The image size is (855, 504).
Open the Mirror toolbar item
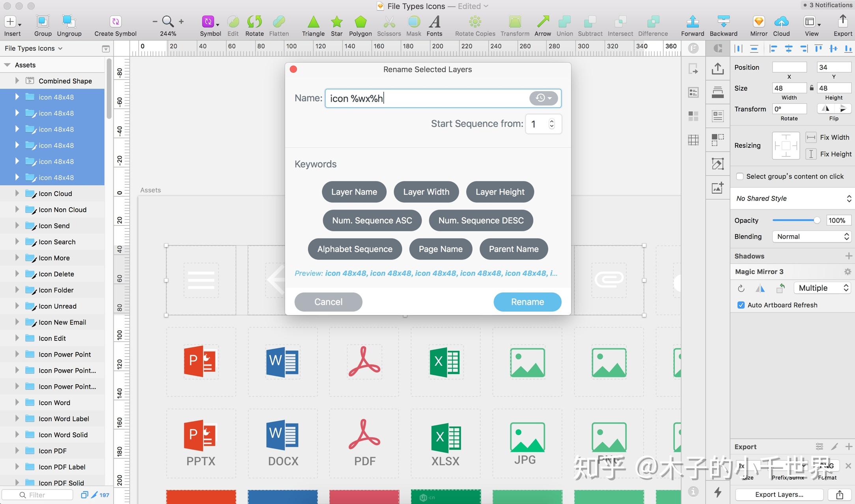(x=759, y=22)
